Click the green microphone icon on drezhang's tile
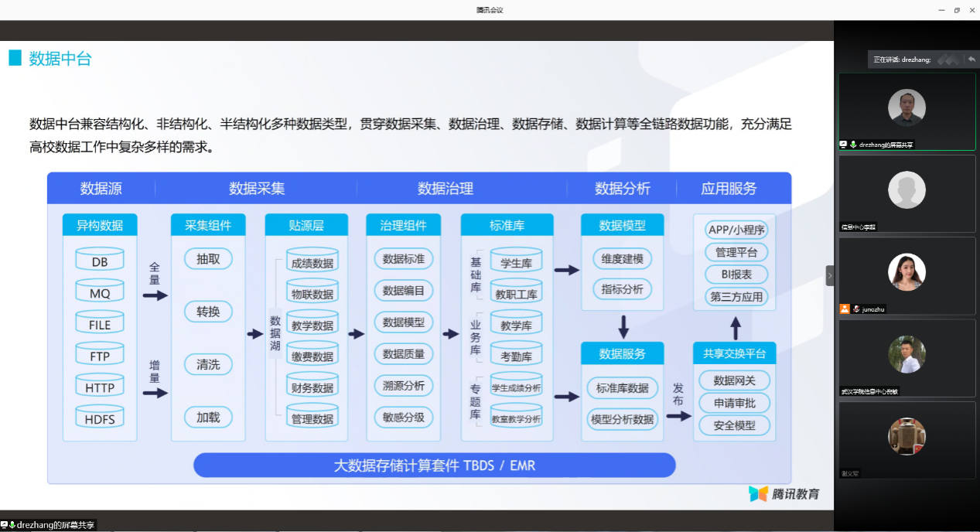The image size is (980, 532). coord(853,145)
